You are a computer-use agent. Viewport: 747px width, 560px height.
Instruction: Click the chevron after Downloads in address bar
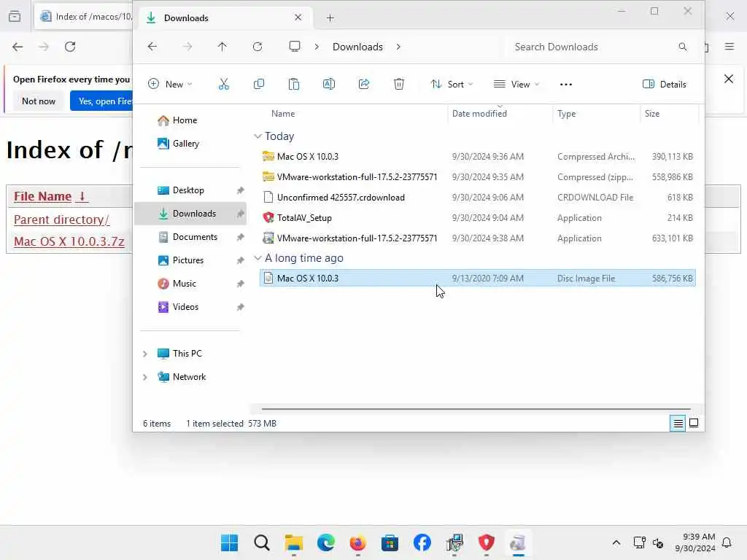pos(398,47)
